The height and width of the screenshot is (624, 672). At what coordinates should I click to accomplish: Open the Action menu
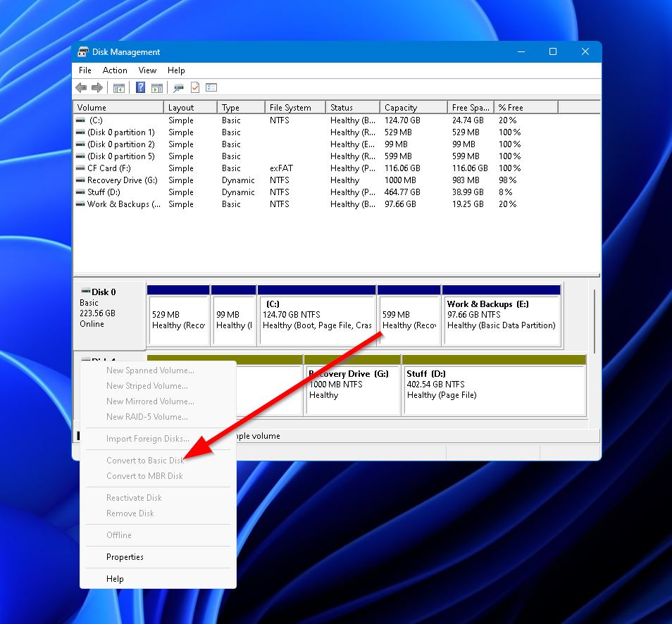(x=114, y=70)
